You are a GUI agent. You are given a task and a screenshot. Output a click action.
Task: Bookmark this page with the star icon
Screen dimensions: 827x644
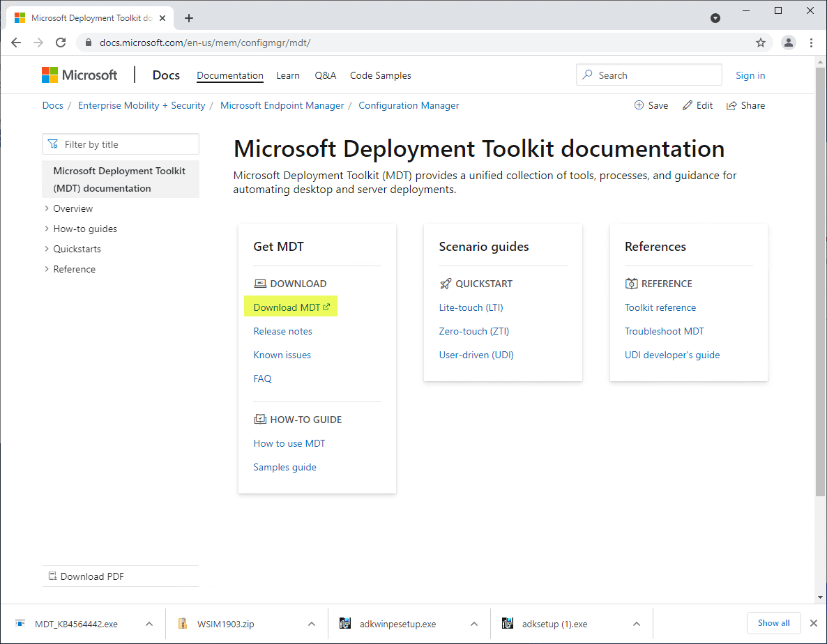tap(761, 43)
